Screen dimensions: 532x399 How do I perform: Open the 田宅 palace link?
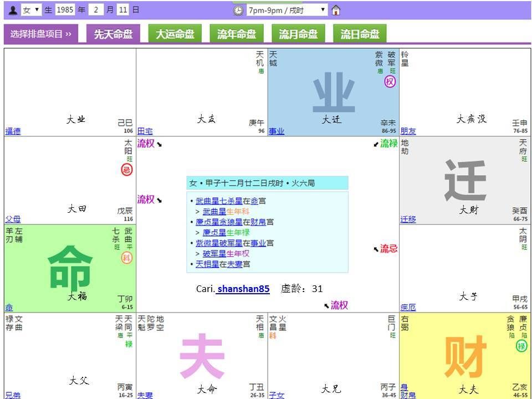(x=145, y=131)
